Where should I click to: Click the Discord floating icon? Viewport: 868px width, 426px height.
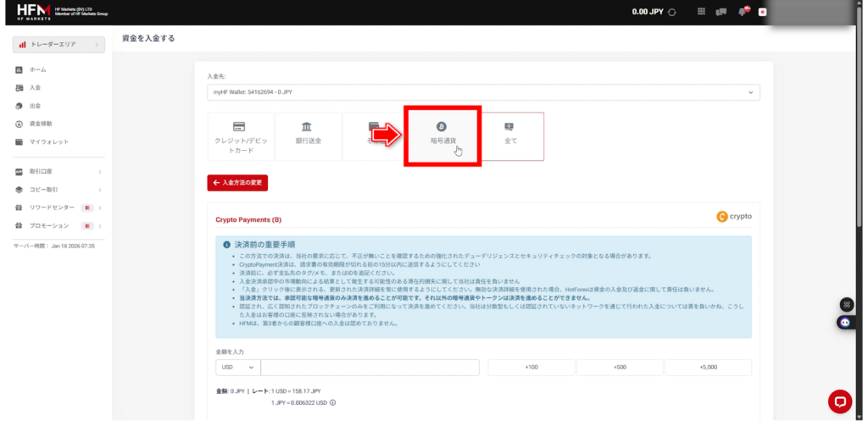(845, 322)
